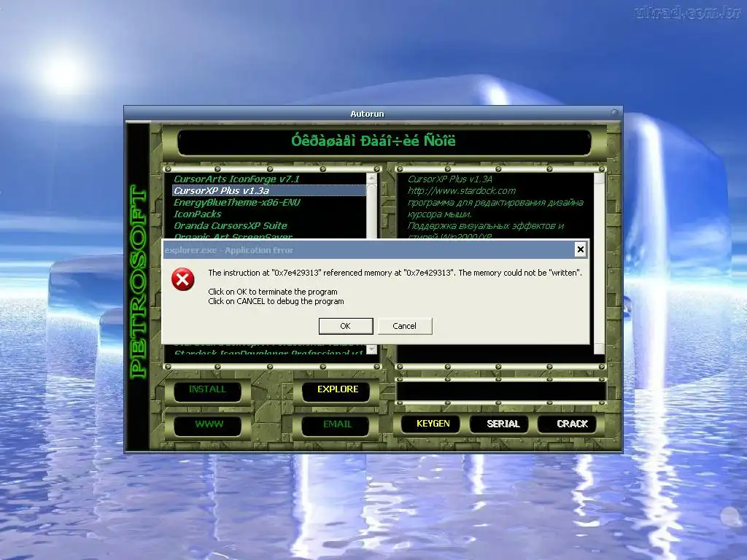This screenshot has height=560, width=747.
Task: Select Oranda CursorsXP Suite entry
Action: (269, 226)
